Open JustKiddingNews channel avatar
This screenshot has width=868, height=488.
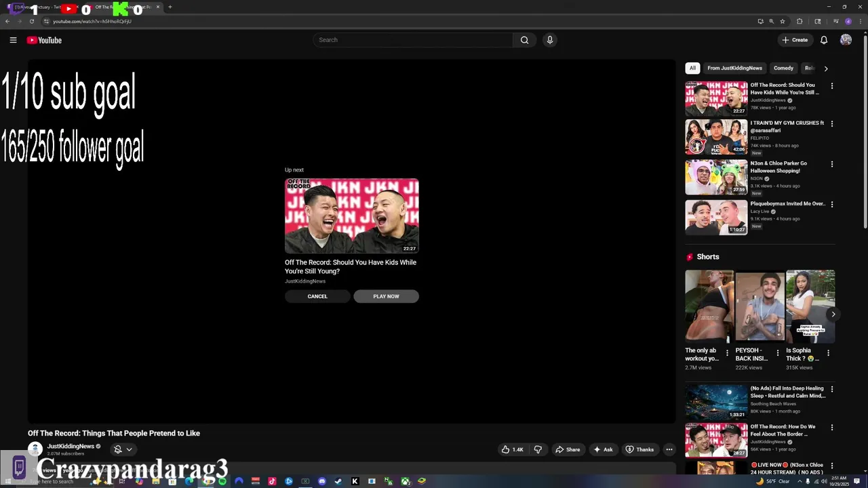click(35, 449)
